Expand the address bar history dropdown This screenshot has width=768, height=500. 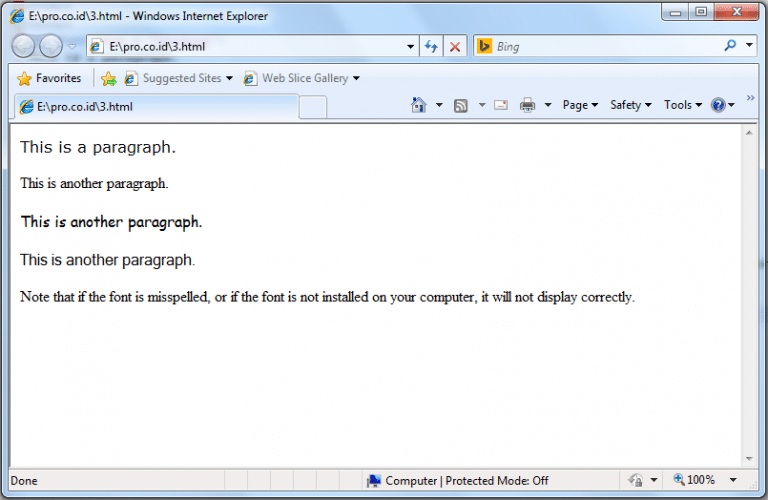[410, 47]
